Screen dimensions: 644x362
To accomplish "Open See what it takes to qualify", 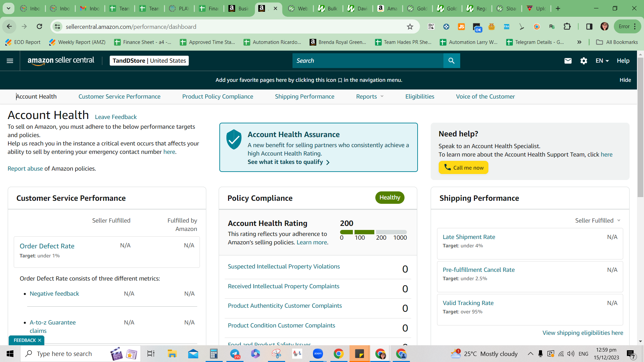I will click(288, 162).
